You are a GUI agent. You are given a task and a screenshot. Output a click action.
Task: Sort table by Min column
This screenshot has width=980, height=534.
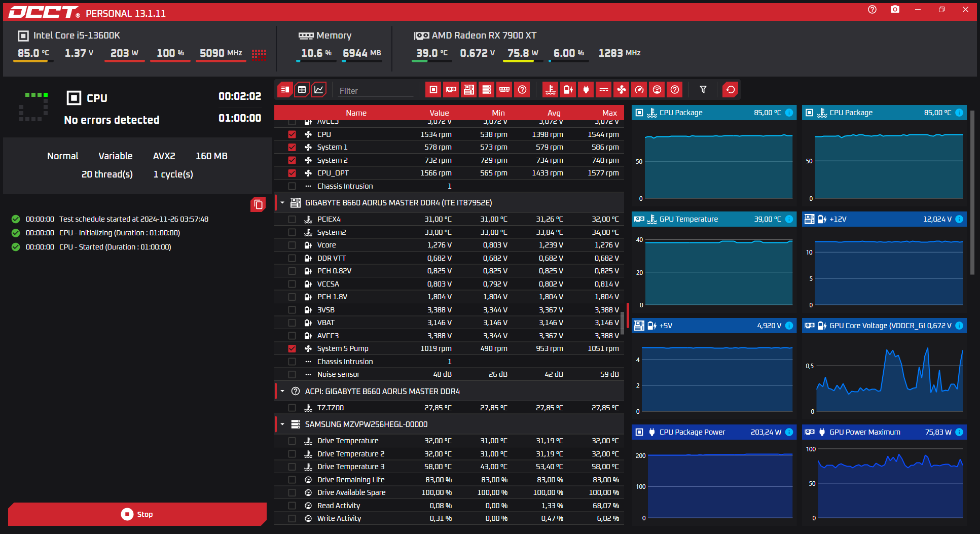498,113
